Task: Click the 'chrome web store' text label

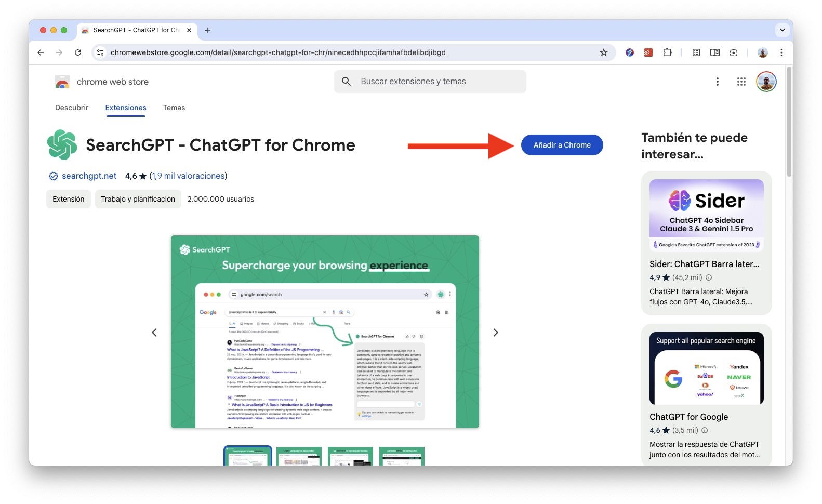Action: [x=113, y=82]
